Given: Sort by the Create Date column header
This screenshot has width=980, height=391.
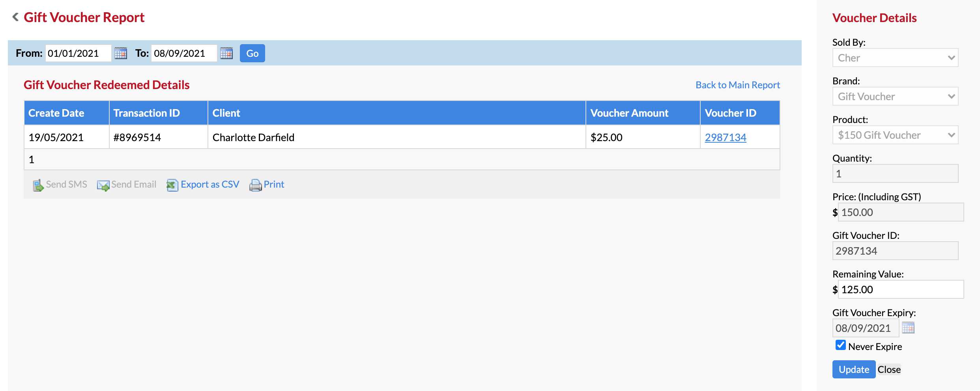Looking at the screenshot, I should click(56, 113).
